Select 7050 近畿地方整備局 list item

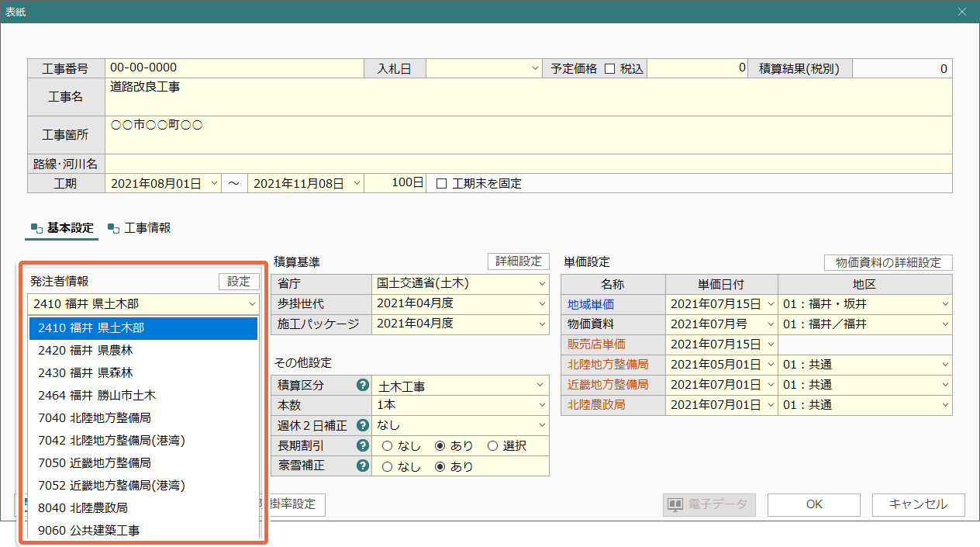point(143,463)
